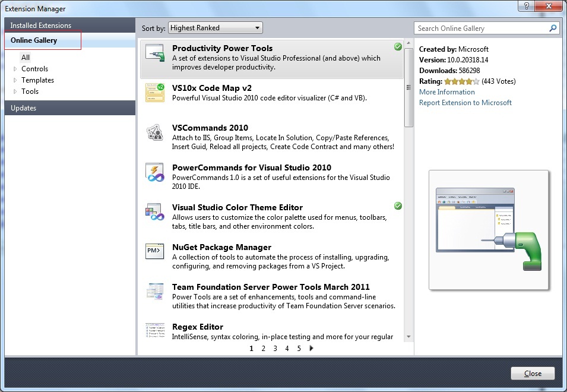This screenshot has width=567, height=392.
Task: Click green installed checkmark on Color Theme Editor
Action: point(398,206)
